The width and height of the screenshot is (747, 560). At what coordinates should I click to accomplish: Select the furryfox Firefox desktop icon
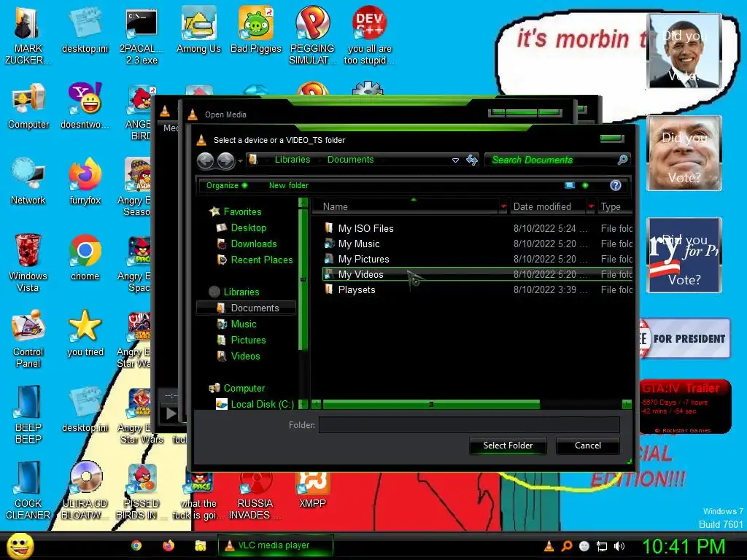85,182
